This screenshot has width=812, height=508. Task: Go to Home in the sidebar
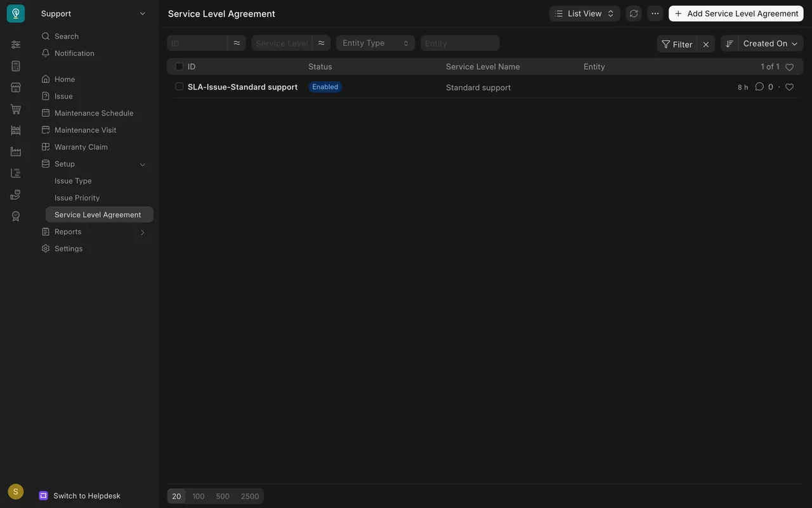(65, 79)
